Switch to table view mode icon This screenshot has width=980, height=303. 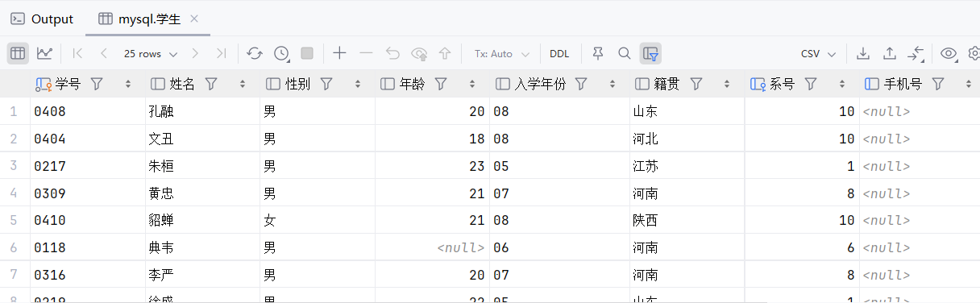(x=19, y=53)
